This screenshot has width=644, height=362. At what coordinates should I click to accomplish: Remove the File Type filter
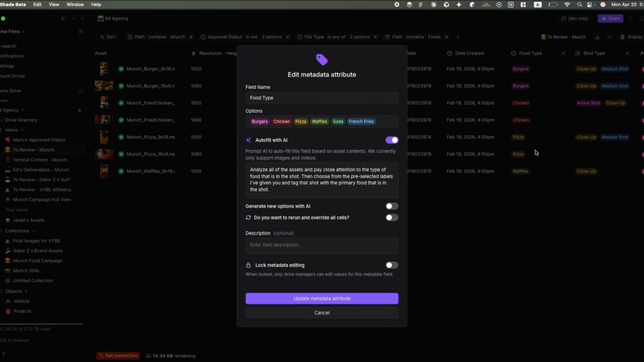375,37
